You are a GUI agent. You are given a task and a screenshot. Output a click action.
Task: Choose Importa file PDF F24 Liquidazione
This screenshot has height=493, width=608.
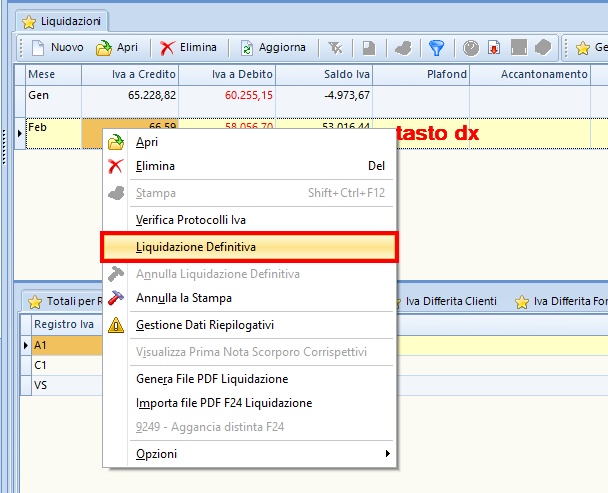point(223,403)
